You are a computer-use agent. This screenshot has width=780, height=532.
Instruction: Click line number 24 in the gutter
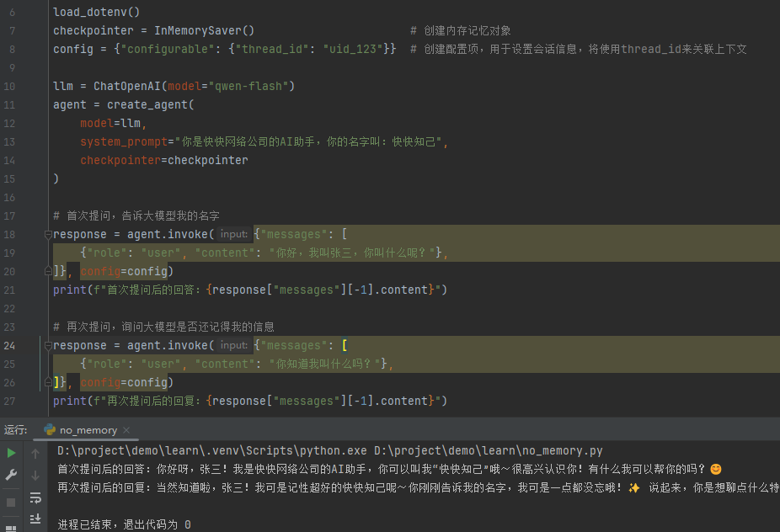pos(9,346)
